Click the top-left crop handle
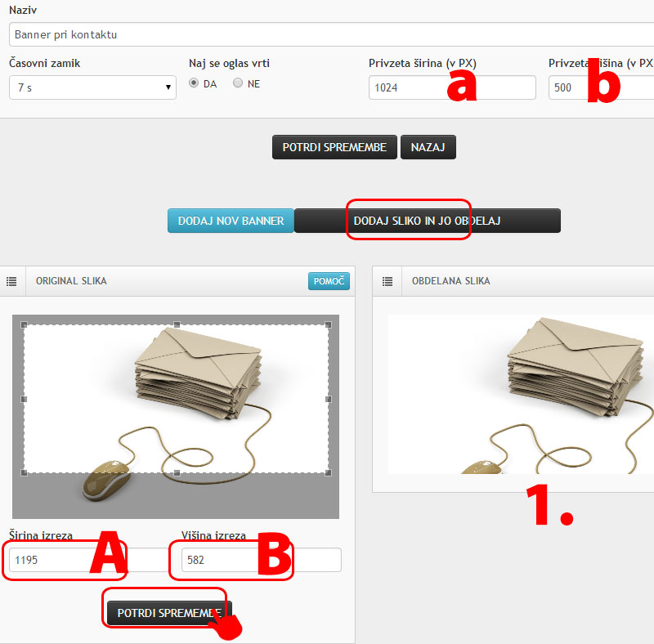Viewport: 654px width, 644px height. pyautogui.click(x=25, y=325)
